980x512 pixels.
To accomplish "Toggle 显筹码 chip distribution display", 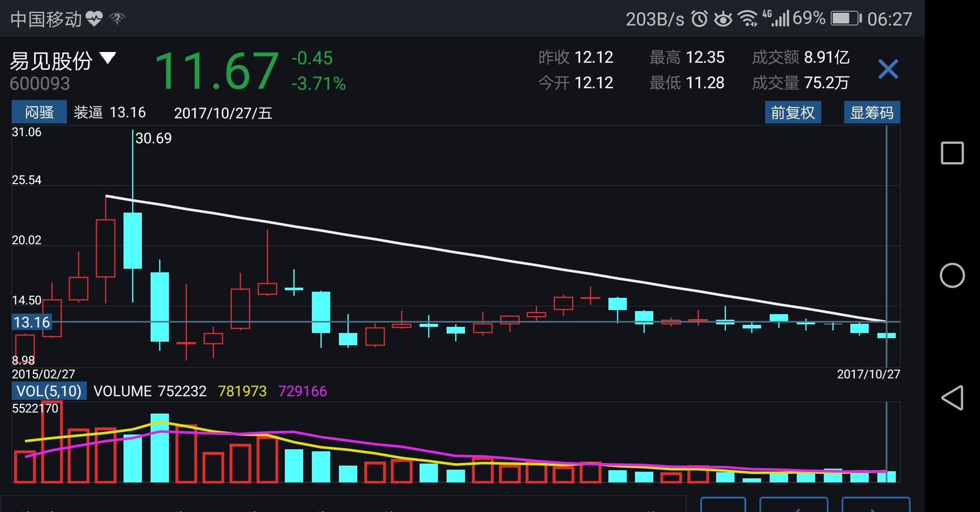I will point(872,112).
